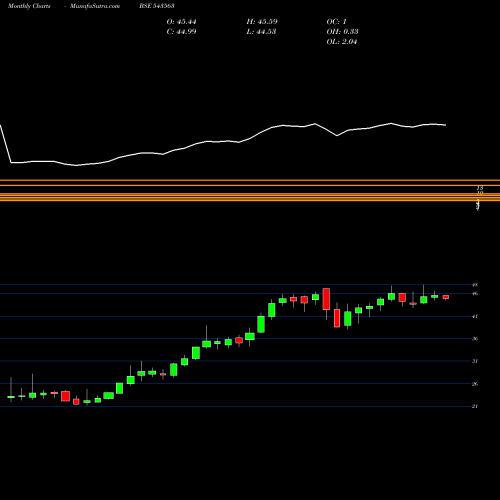Click the tallest red candlestick on the chart
This screenshot has height=500, width=500.
point(326,299)
